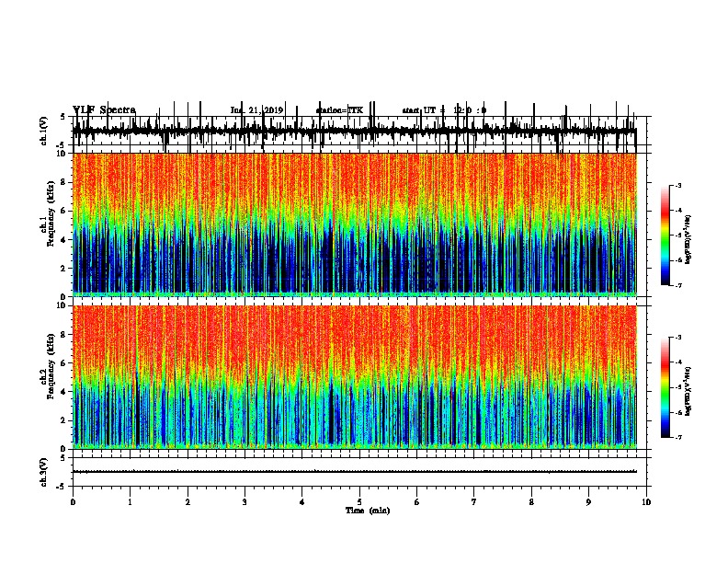Click the "6" kHz tick on ch.2 frequency axis

click(x=64, y=362)
